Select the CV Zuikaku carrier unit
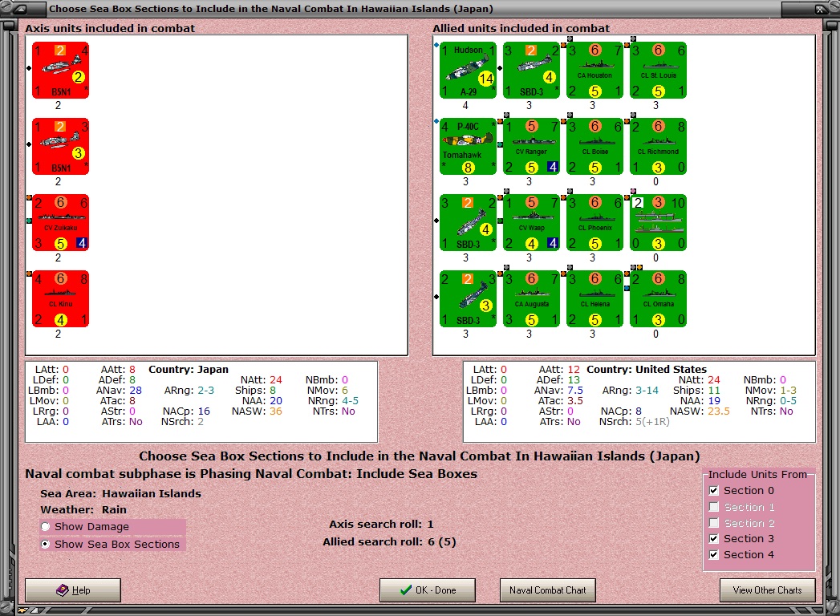 point(60,222)
